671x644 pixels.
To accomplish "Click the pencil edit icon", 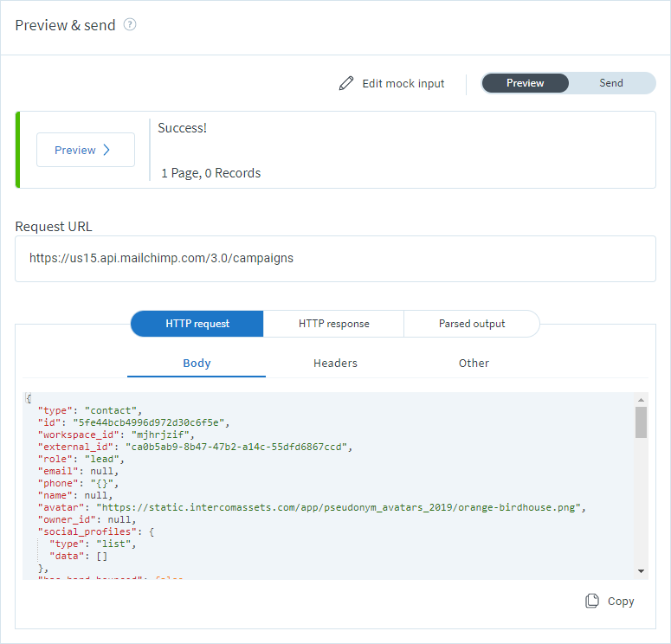I will [x=346, y=83].
